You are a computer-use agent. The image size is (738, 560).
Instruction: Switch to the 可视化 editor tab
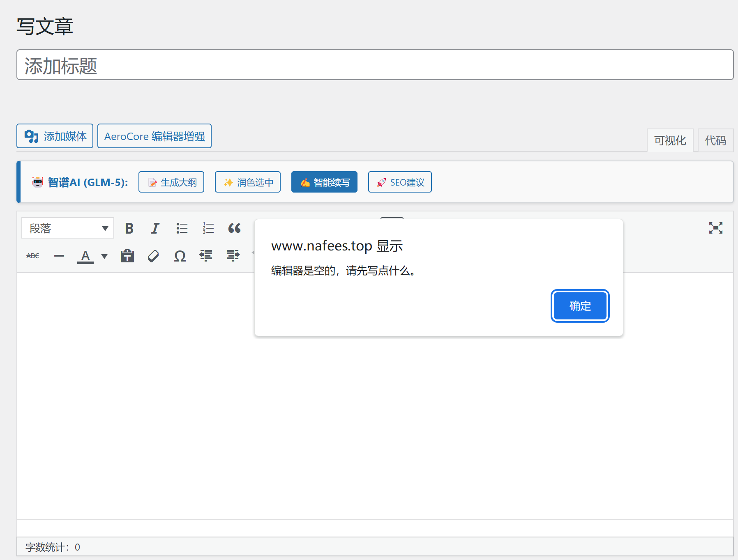(670, 141)
